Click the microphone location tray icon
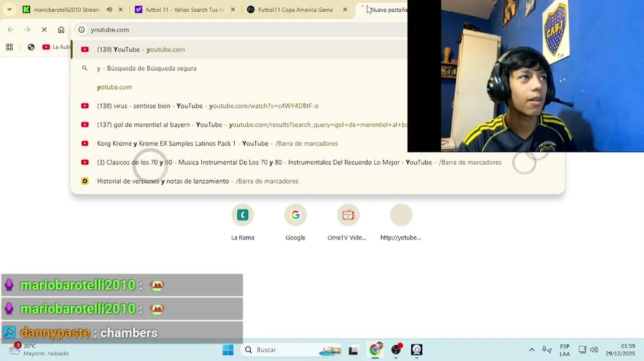Viewport: 644px width, 361px height. pyautogui.click(x=547, y=350)
